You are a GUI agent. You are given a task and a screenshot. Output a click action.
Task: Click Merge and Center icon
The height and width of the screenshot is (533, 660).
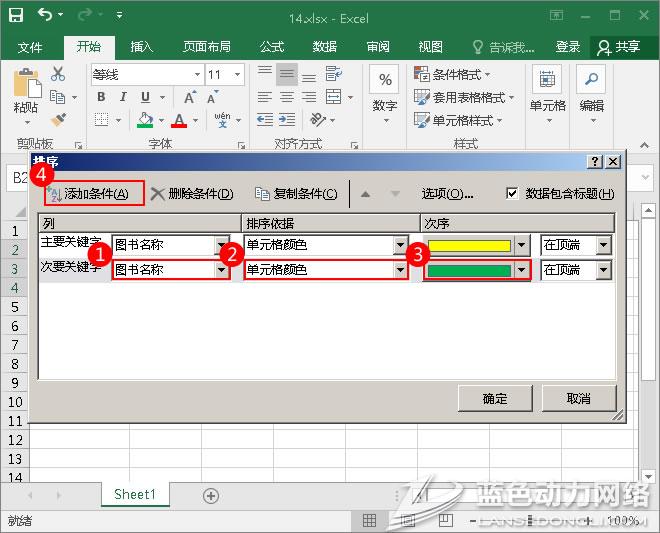point(334,97)
